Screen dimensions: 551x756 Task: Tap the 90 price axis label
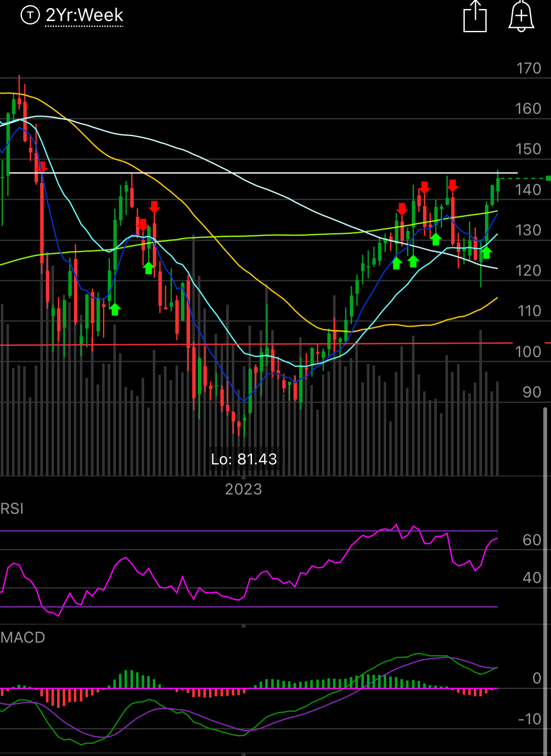(x=532, y=392)
